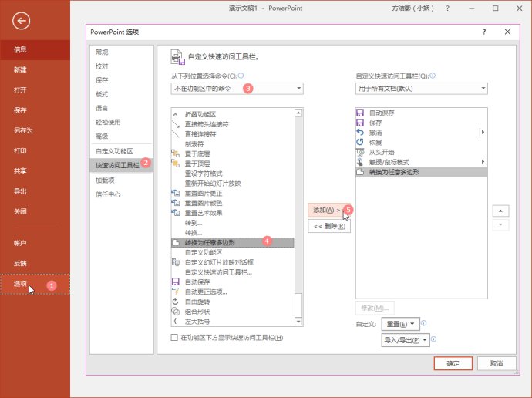The image size is (532, 398).
Task: Click the info icon next to 导入/导出(P)
Action: (x=433, y=339)
